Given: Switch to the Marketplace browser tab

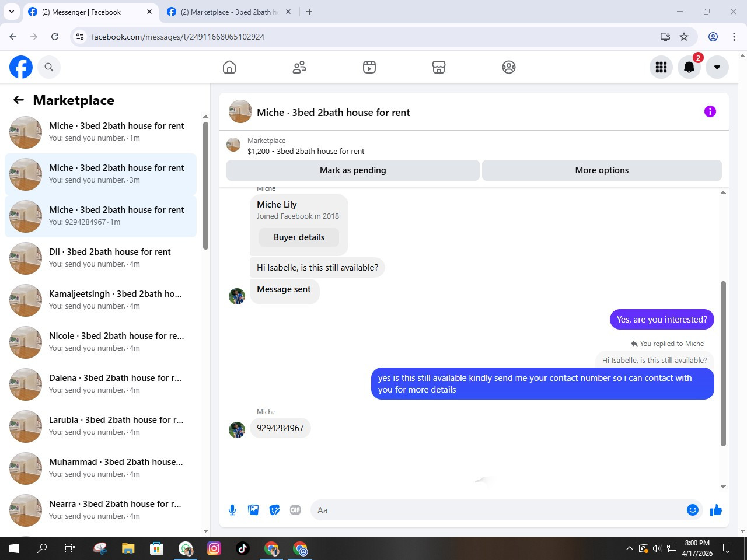Looking at the screenshot, I should tap(229, 12).
